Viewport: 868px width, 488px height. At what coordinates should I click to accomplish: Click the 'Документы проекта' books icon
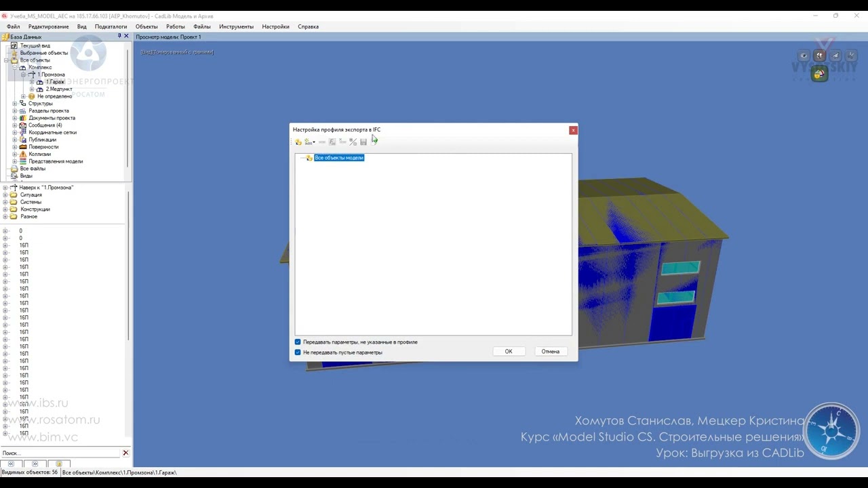click(22, 118)
